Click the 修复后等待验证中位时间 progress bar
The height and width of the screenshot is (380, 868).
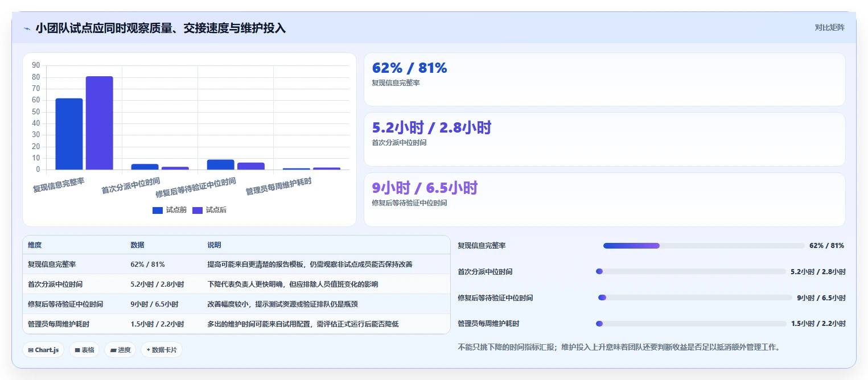[x=695, y=298]
